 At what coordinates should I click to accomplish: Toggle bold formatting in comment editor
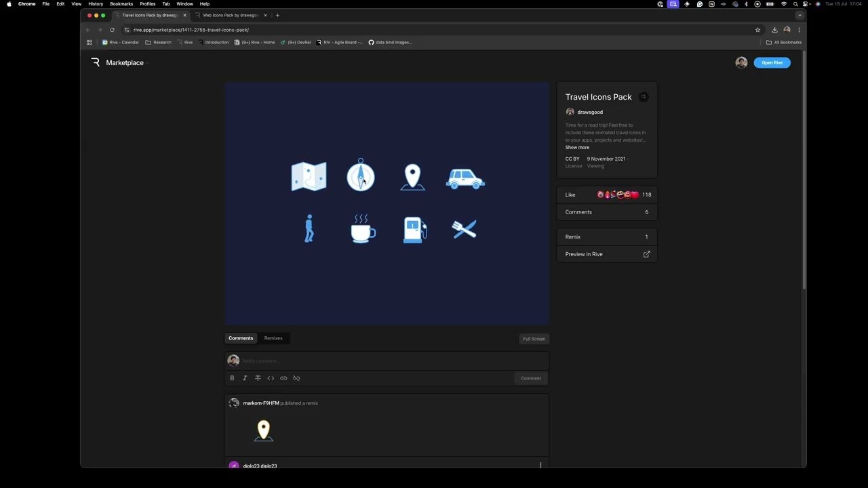click(232, 378)
